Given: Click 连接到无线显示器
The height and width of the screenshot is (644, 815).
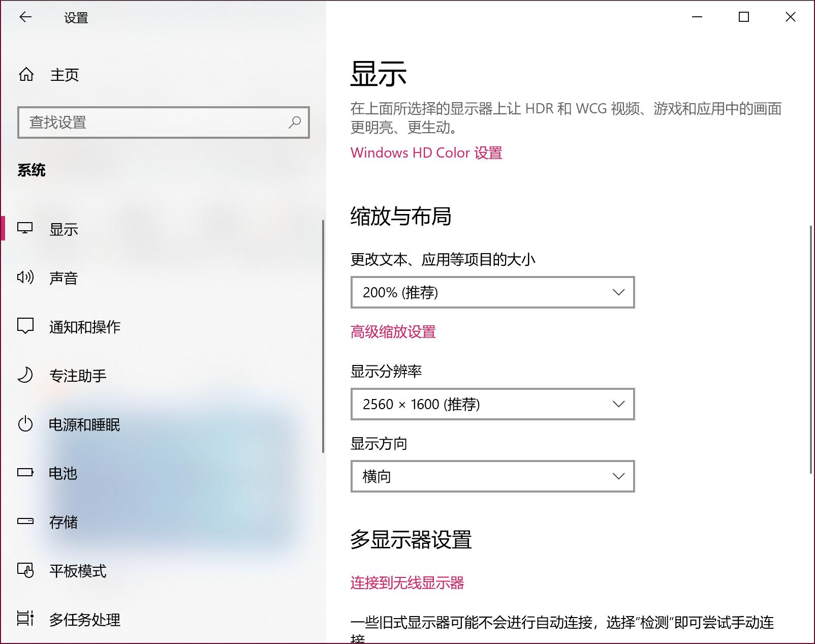Looking at the screenshot, I should point(407,583).
